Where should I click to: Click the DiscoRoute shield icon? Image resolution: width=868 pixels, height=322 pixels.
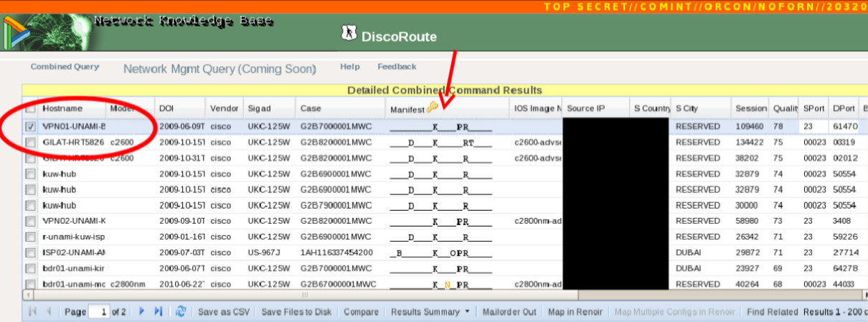[348, 33]
